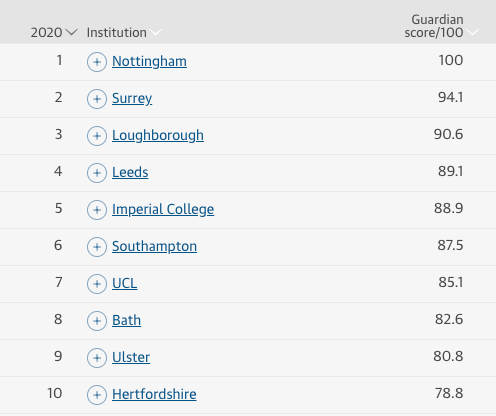The height and width of the screenshot is (416, 496).
Task: Open the Nottingham link
Action: point(149,61)
